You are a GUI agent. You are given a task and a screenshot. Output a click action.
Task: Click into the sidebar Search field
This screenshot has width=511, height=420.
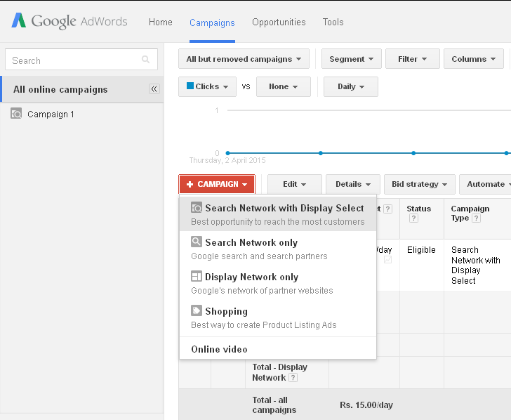point(74,60)
